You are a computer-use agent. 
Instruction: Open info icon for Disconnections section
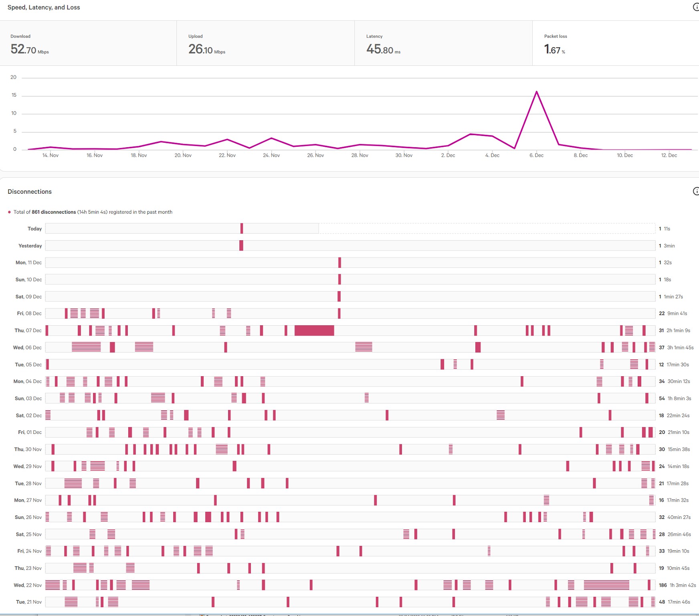point(696,191)
